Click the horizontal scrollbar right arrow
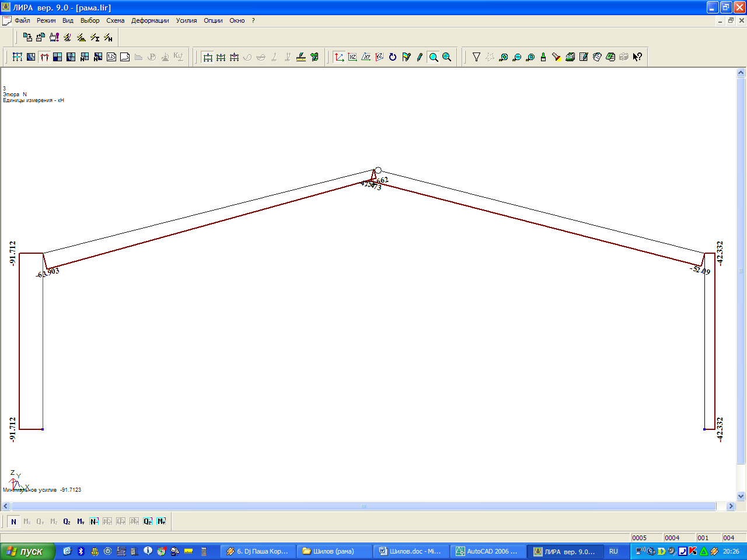The width and height of the screenshot is (747, 560). 731,506
